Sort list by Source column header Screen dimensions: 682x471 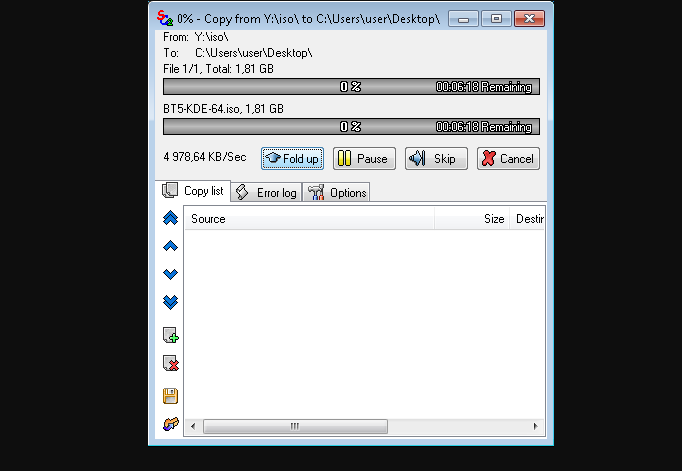pos(309,219)
